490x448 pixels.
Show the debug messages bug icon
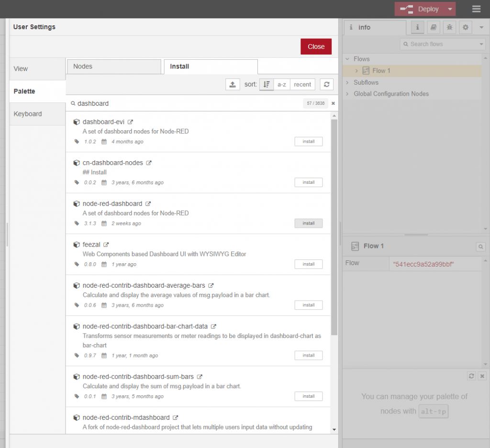click(x=449, y=27)
